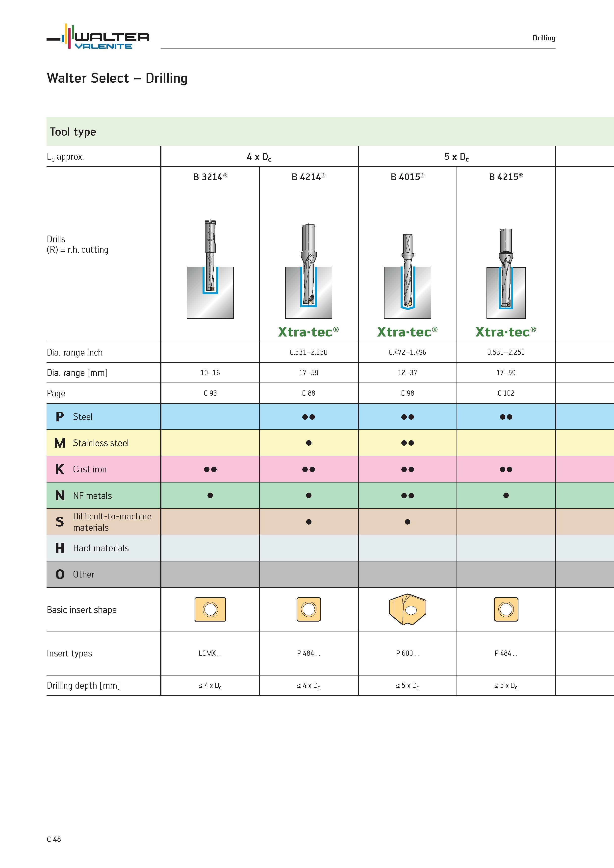Click page reference 'C 98'

click(408, 393)
